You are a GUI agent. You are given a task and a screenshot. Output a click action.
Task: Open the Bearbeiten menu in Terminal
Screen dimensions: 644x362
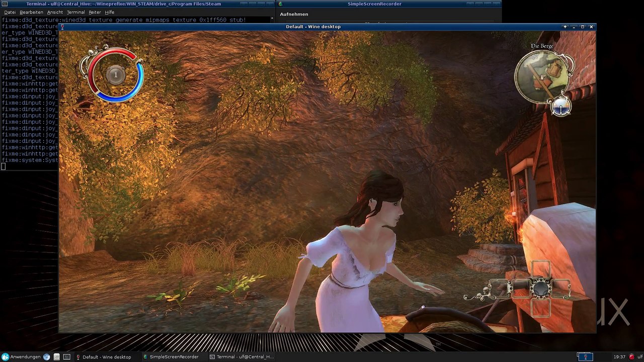31,12
